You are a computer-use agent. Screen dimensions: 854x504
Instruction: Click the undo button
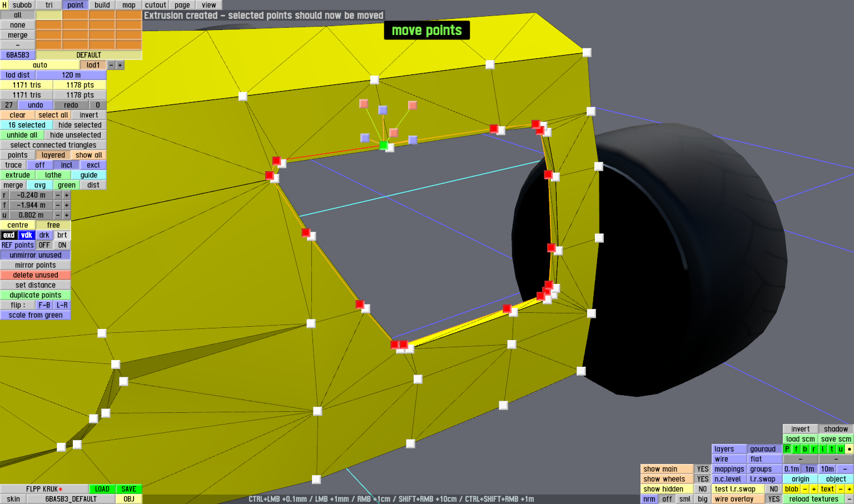click(36, 105)
